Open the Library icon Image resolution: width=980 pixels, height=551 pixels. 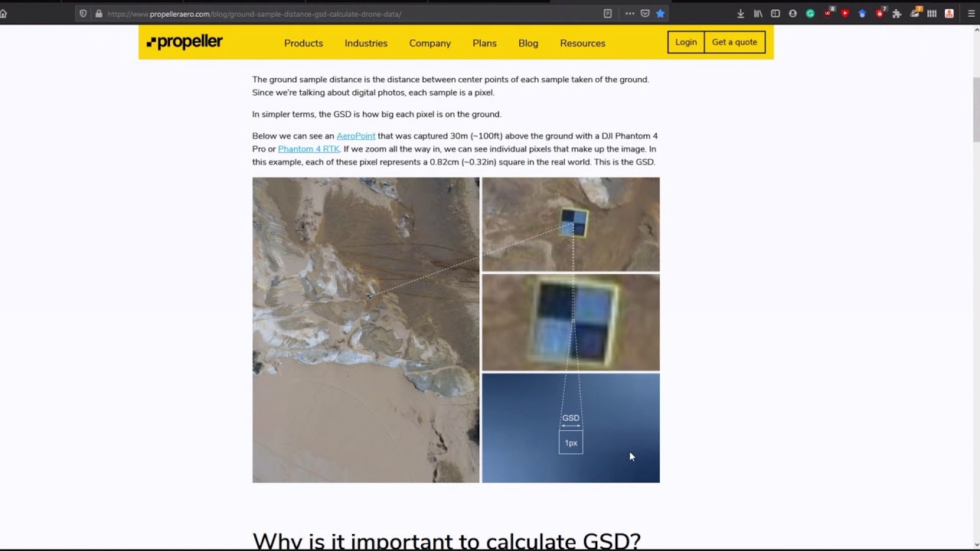pos(758,14)
